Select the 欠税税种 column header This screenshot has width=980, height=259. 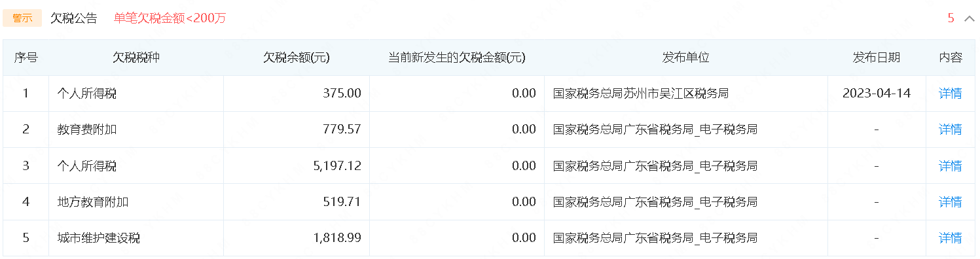[x=136, y=58]
